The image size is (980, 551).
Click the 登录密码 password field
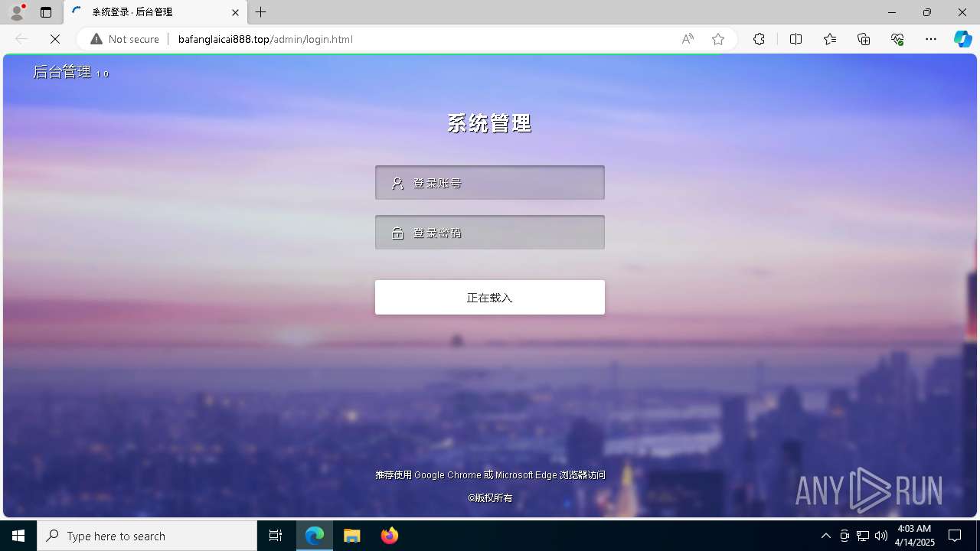(x=490, y=233)
